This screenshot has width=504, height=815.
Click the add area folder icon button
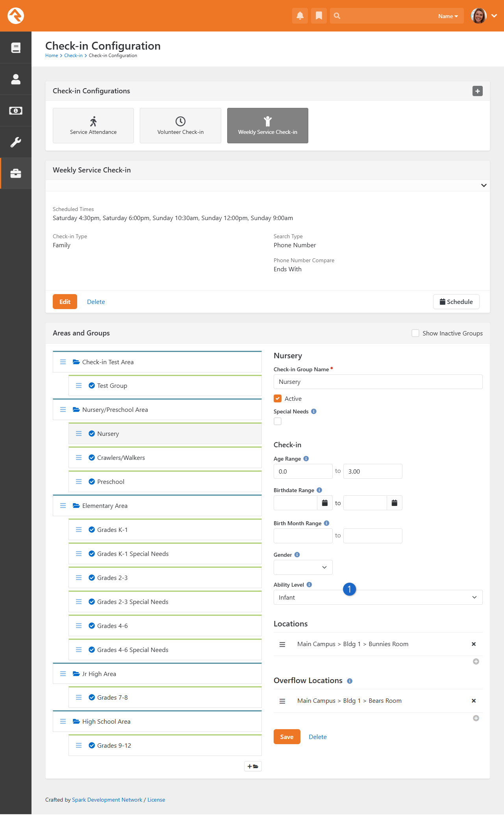(253, 766)
